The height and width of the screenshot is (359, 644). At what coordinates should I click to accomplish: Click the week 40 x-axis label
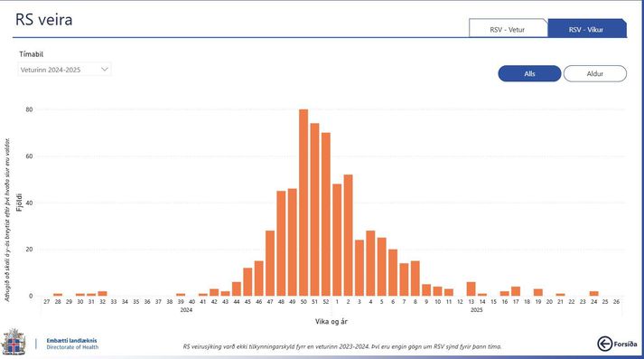191,302
